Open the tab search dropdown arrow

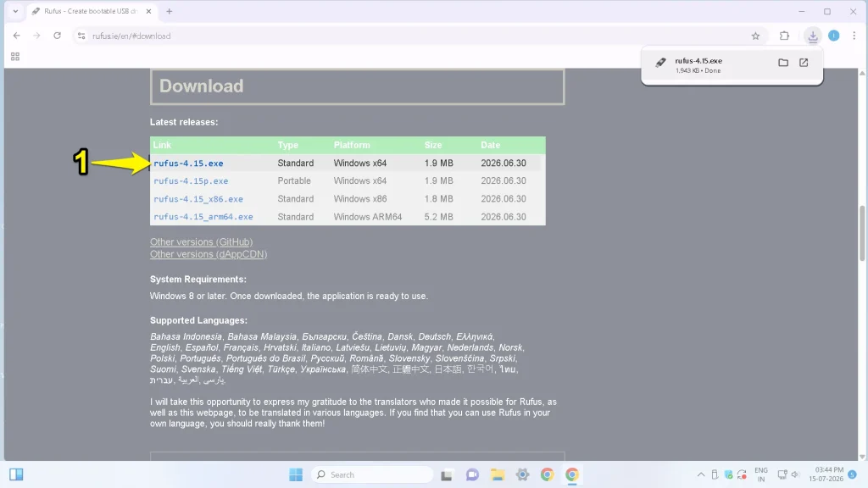pyautogui.click(x=15, y=11)
